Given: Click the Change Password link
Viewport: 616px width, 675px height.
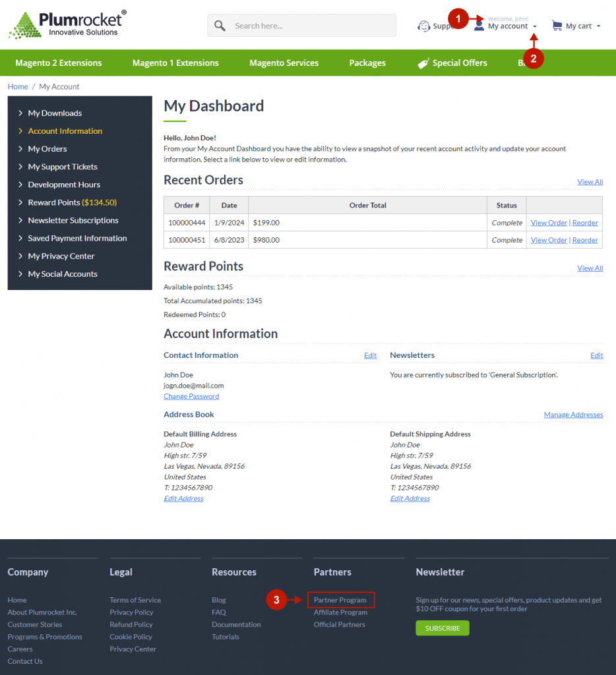Looking at the screenshot, I should [x=191, y=396].
